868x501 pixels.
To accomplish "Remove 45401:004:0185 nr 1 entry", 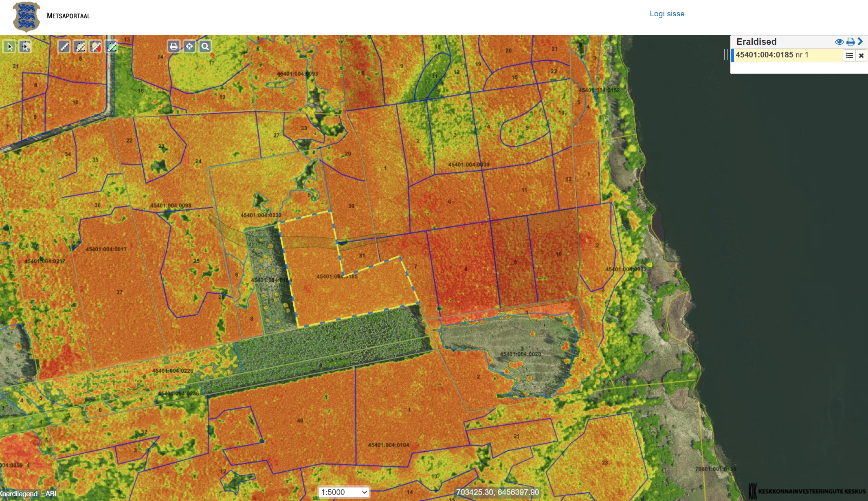I will [x=861, y=55].
